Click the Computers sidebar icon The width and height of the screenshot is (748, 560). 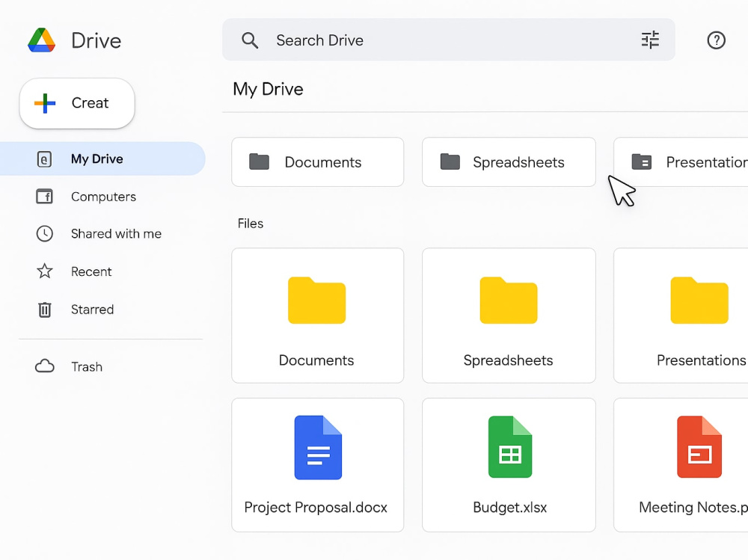coord(44,196)
